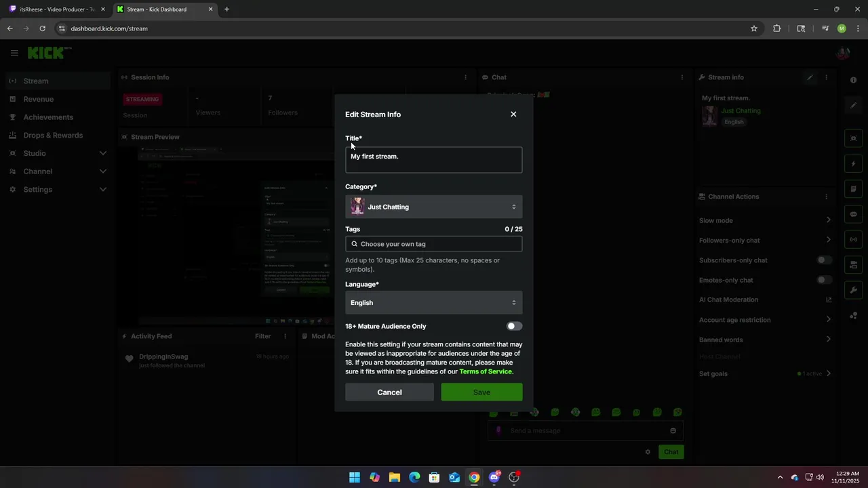Click the Send a message chat field
The height and width of the screenshot is (488, 868).
tap(586, 430)
